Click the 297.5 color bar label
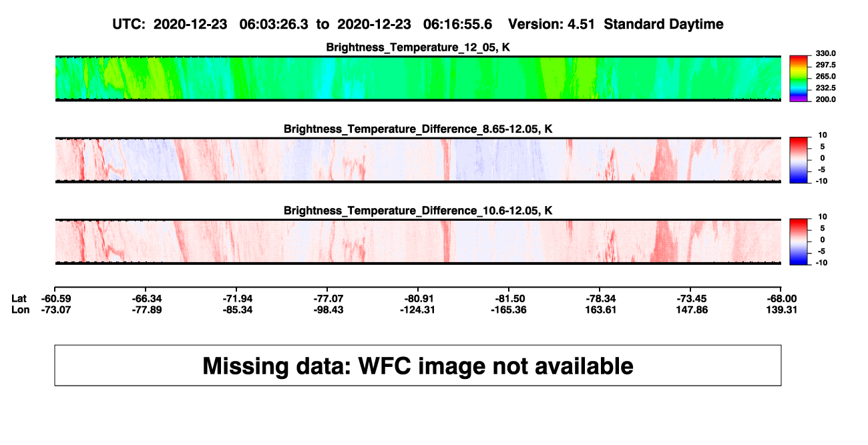Screen dimensions: 868x445 coord(826,65)
